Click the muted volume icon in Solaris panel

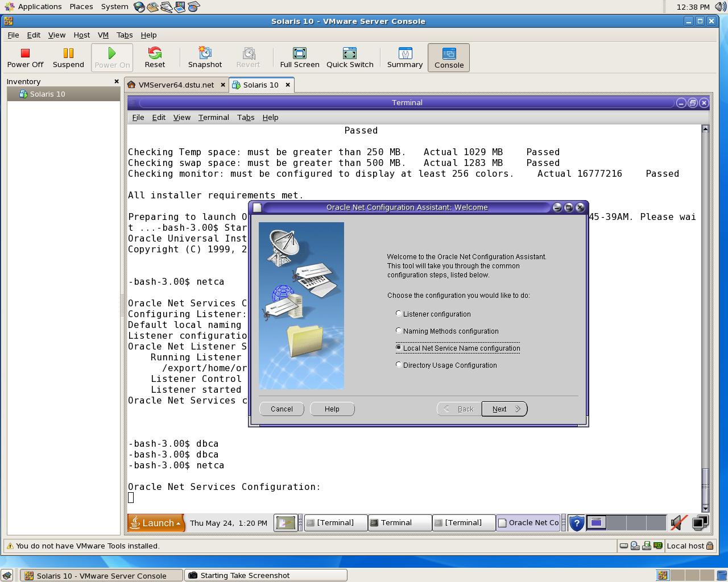[679, 522]
